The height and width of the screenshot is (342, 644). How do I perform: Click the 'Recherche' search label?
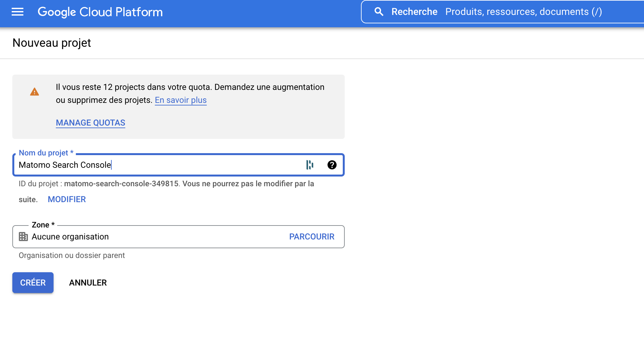(414, 12)
